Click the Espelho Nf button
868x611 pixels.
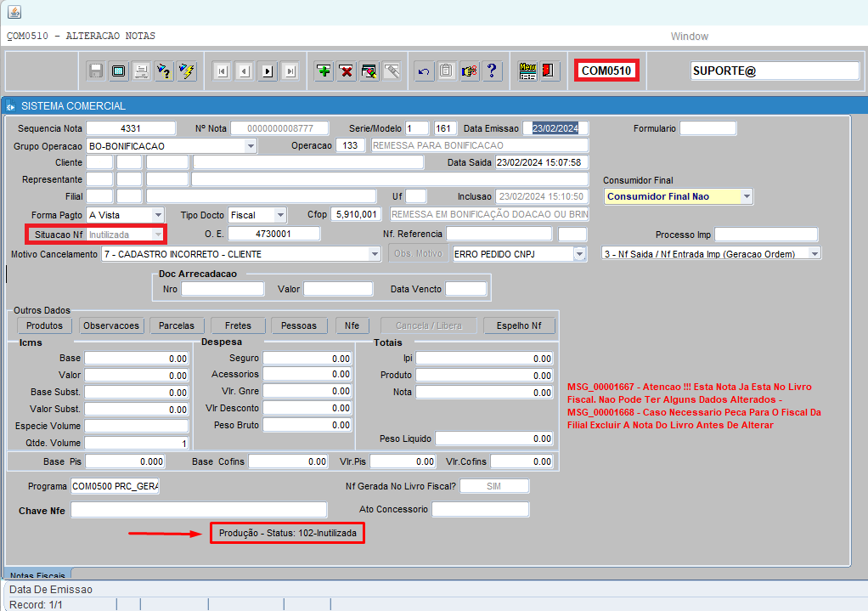519,325
